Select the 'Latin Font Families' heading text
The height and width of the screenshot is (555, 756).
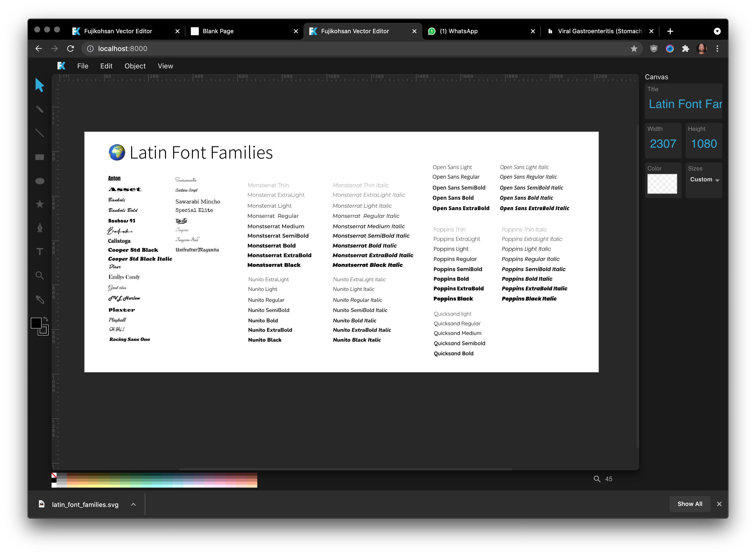201,153
